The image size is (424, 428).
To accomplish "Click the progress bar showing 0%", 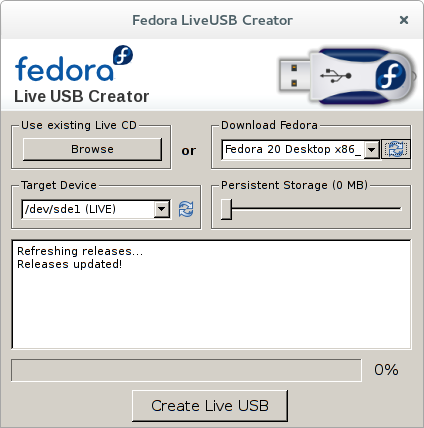I will [186, 370].
